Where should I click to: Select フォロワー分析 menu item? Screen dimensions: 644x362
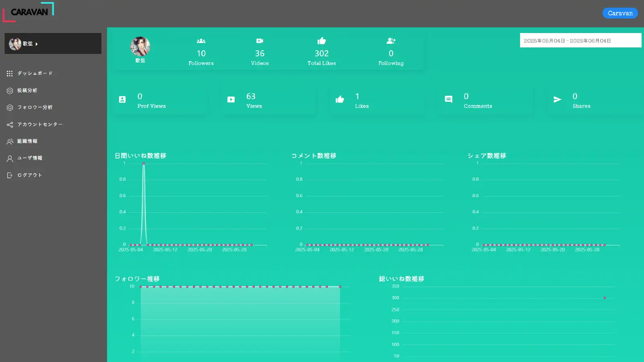click(35, 107)
